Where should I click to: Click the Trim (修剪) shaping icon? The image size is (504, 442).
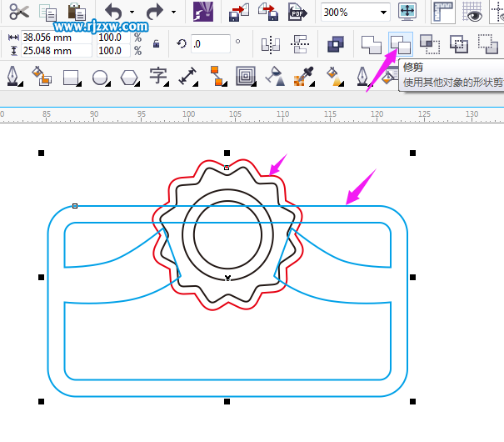pos(401,44)
